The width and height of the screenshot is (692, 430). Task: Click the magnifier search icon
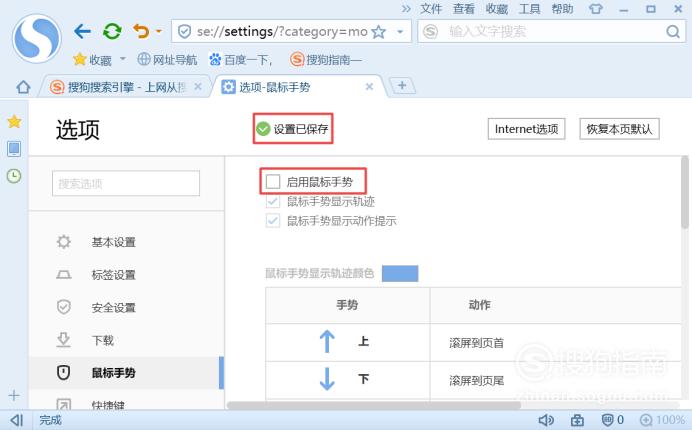tap(673, 31)
